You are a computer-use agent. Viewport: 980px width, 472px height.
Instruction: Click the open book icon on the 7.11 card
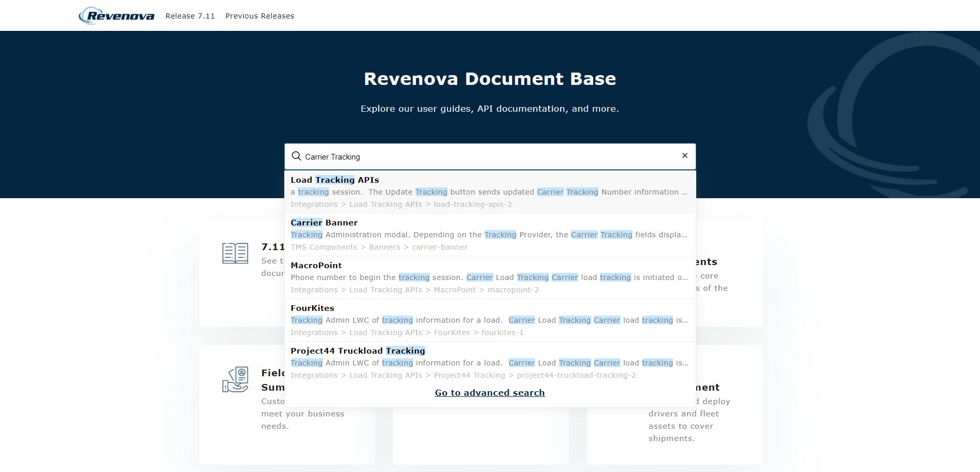pos(234,253)
